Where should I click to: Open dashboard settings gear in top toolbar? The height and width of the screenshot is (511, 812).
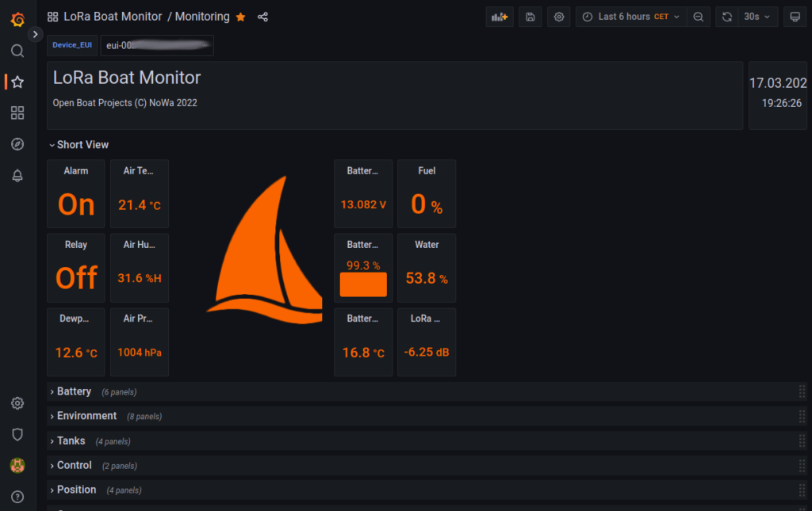click(558, 16)
